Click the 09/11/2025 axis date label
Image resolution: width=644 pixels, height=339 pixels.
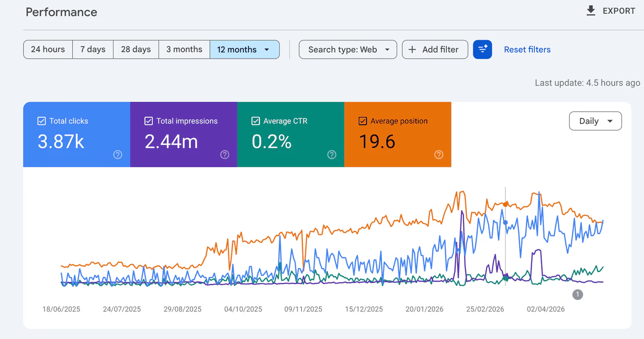(304, 309)
